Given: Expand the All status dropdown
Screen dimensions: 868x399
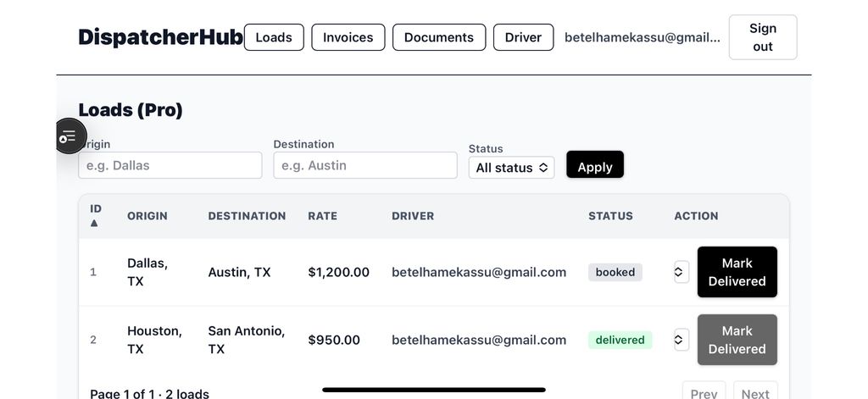Looking at the screenshot, I should 511,168.
